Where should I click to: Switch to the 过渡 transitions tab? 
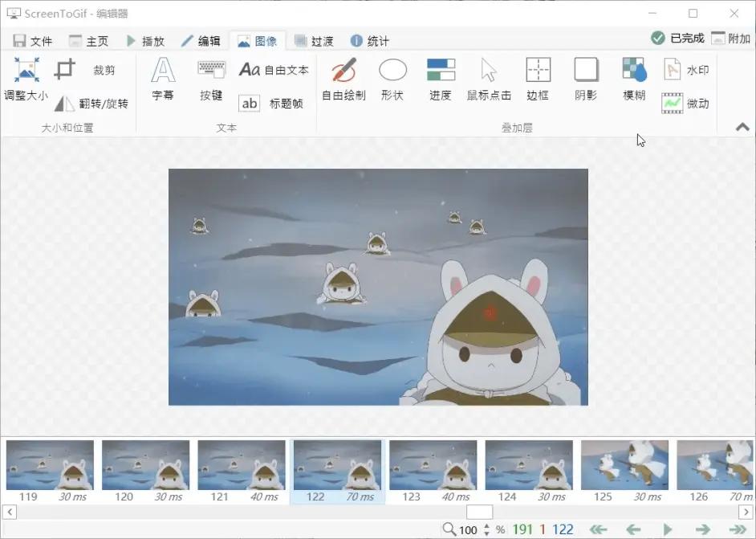click(x=313, y=41)
